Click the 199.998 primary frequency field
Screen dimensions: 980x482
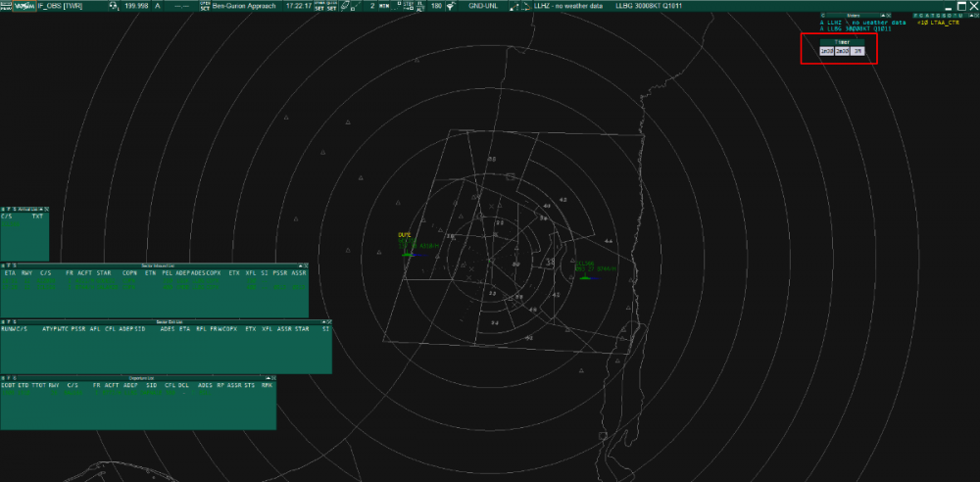136,5
